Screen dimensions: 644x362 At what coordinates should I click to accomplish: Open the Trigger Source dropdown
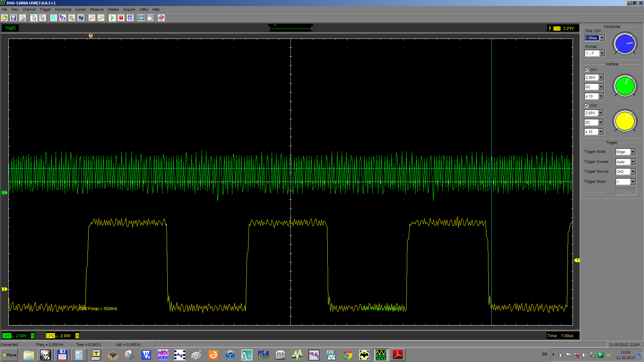click(x=633, y=172)
